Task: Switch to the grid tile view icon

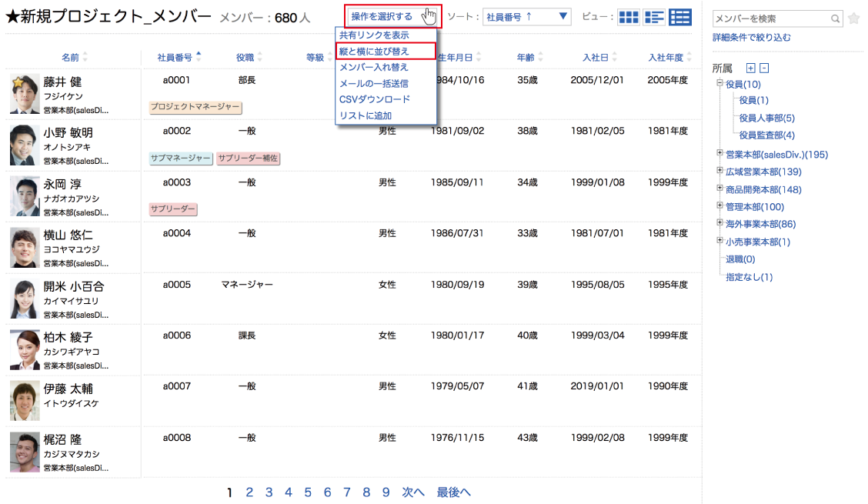Action: click(629, 17)
